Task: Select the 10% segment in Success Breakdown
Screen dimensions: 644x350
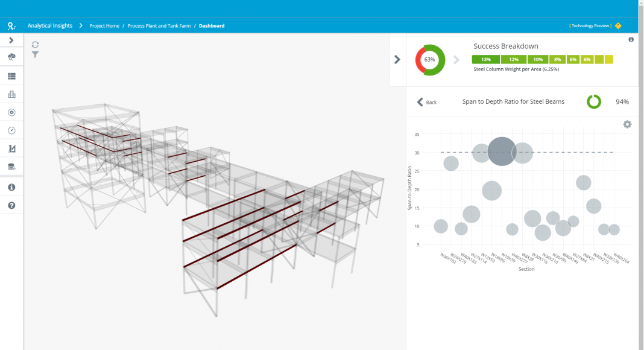Action: pyautogui.click(x=537, y=60)
